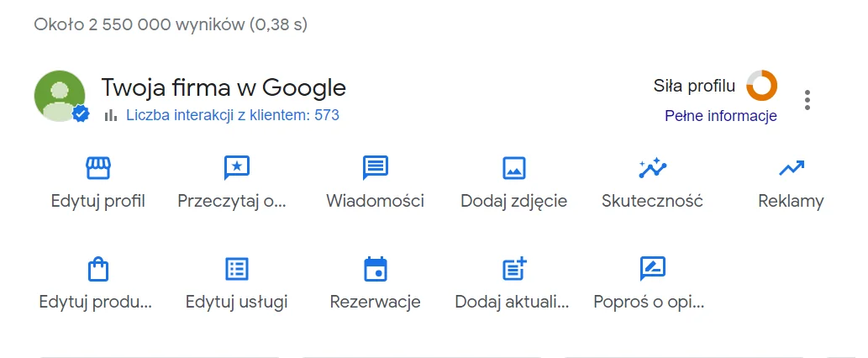Open Liczba interakcji z klientem: 573 link
The width and height of the screenshot is (868, 358).
(x=233, y=115)
